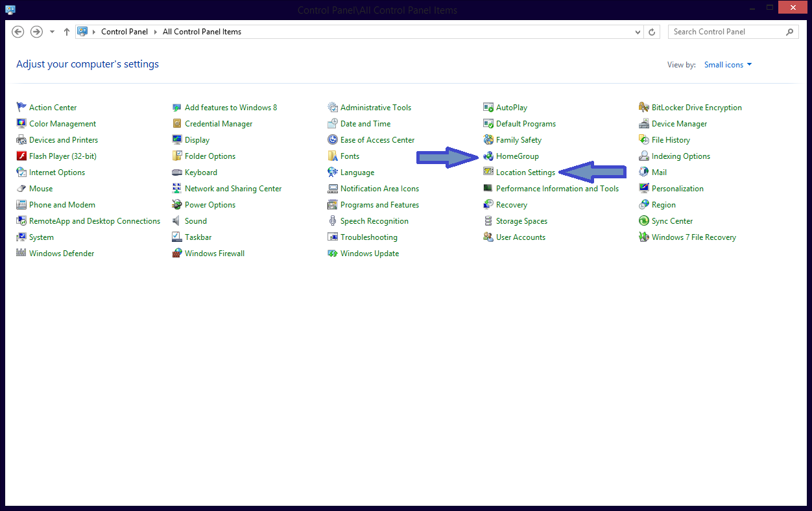Screen dimensions: 812x511
Task: Expand the root breadcrumb arrow beside computer icon
Action: 95,32
